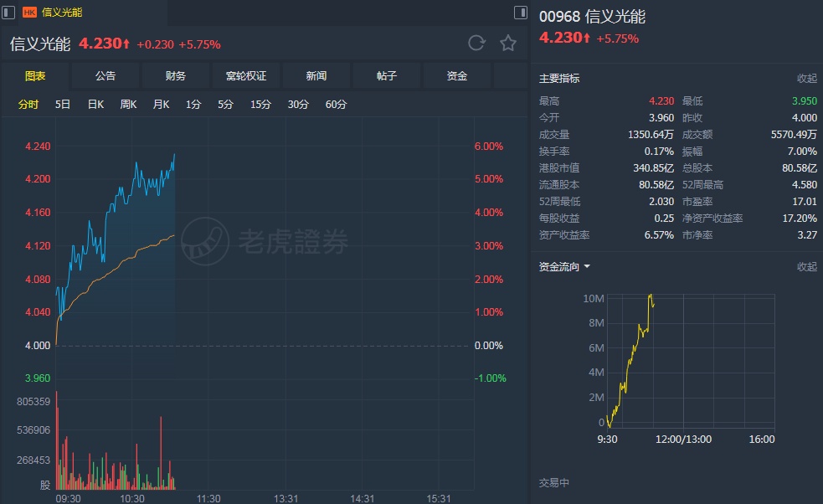This screenshot has width=823, height=504.
Task: Switch chart to 周K
Action: click(x=128, y=105)
